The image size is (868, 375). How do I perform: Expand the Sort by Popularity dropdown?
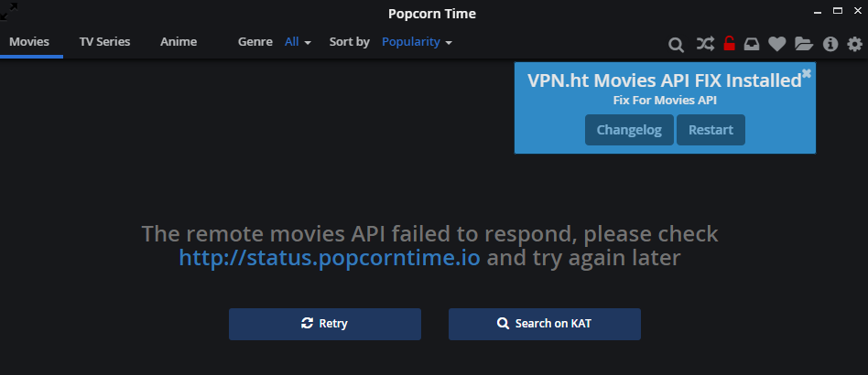417,42
